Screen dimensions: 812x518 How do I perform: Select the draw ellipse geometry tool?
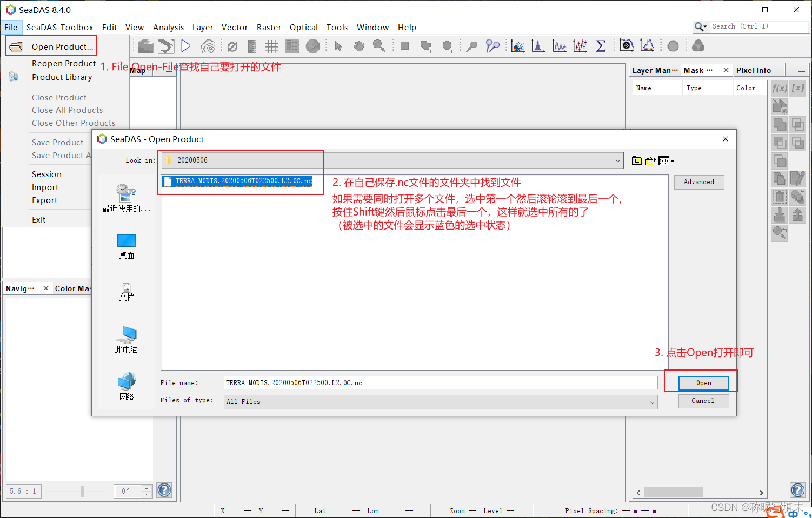pos(447,46)
